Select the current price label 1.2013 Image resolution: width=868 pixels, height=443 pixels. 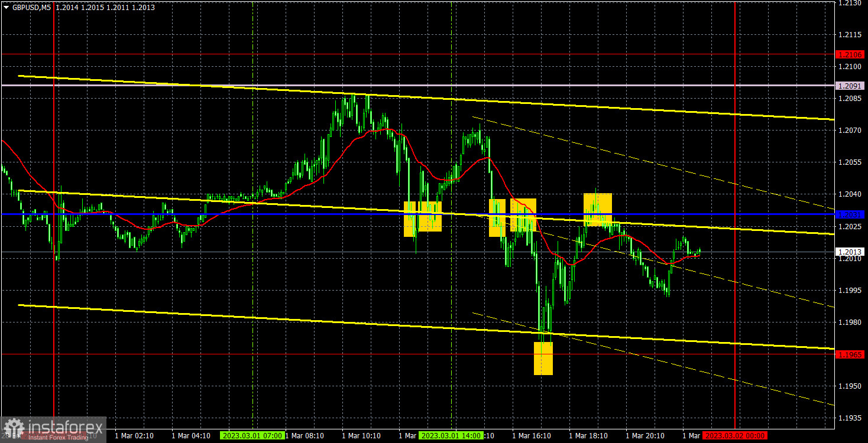(x=851, y=252)
